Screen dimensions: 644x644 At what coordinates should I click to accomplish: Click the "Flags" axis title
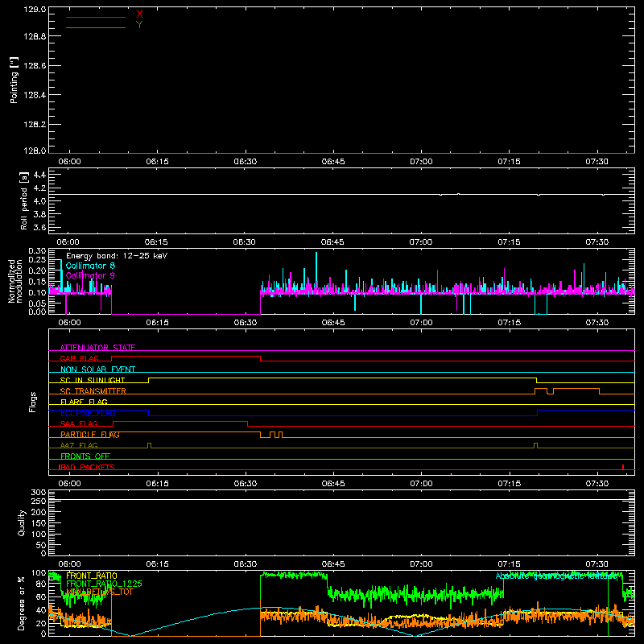pos(32,402)
